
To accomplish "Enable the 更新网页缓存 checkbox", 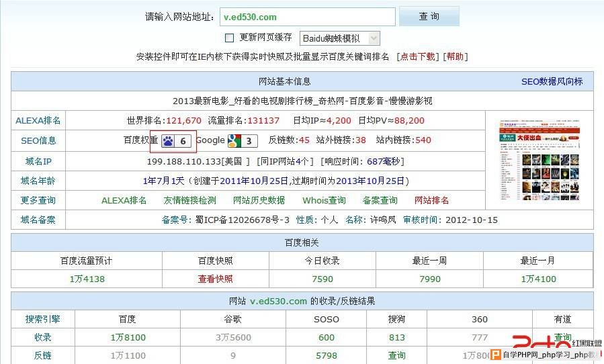I will (x=229, y=38).
